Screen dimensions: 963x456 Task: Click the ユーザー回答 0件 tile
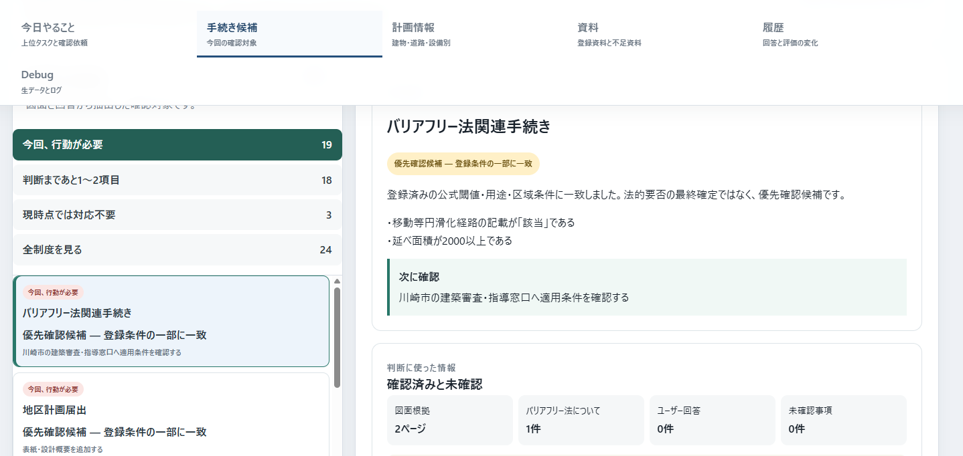(712, 420)
